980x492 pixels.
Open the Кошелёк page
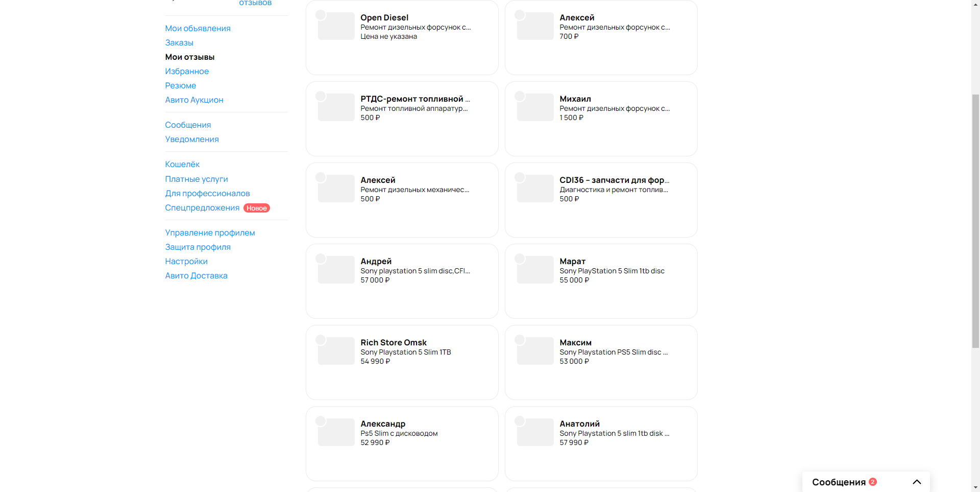[x=182, y=165]
